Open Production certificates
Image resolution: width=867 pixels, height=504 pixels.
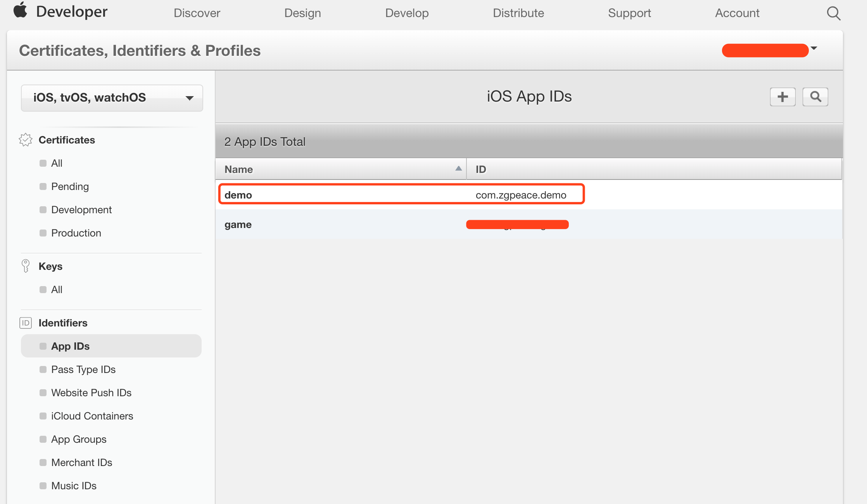76,233
